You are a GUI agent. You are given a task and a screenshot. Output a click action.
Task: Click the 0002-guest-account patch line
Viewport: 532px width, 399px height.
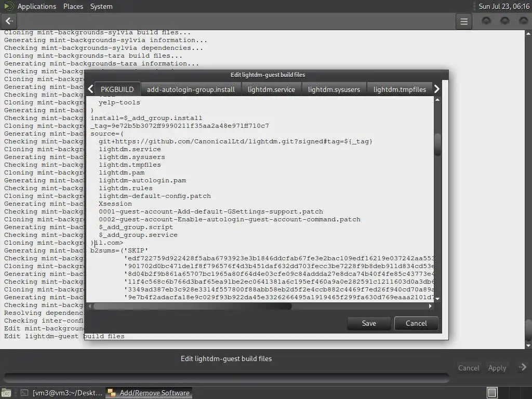tap(230, 220)
